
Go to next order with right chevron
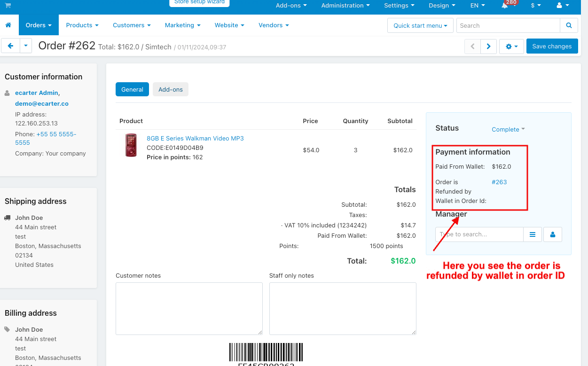pyautogui.click(x=489, y=47)
